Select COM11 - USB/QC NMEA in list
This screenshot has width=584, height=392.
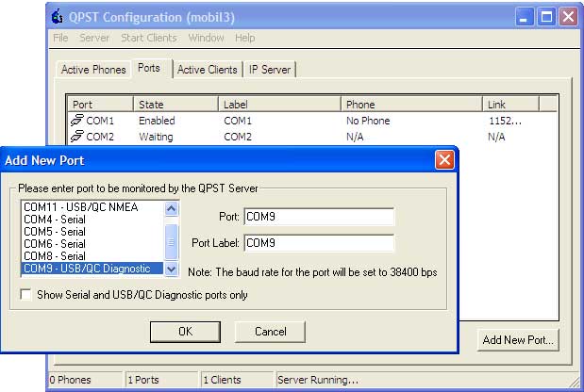point(92,206)
